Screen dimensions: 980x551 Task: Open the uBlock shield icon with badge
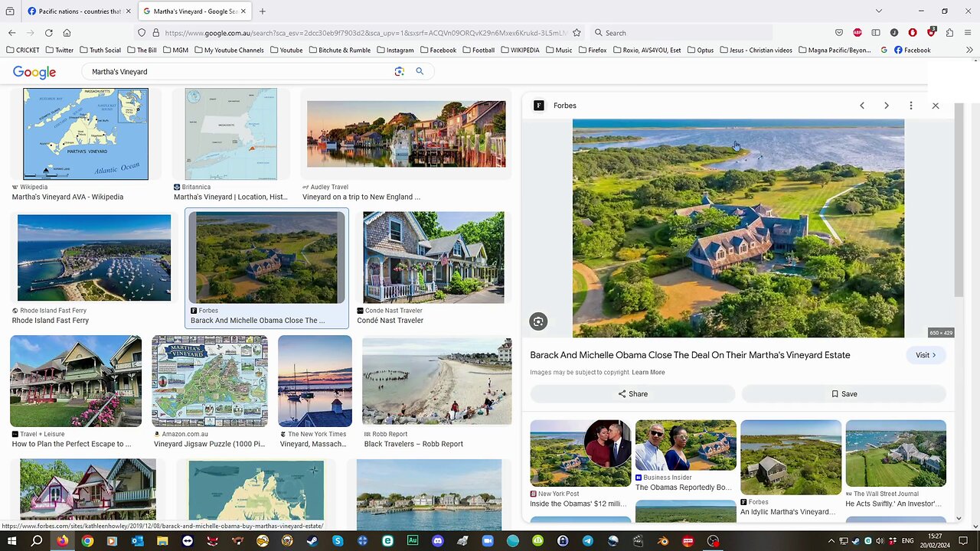click(931, 32)
